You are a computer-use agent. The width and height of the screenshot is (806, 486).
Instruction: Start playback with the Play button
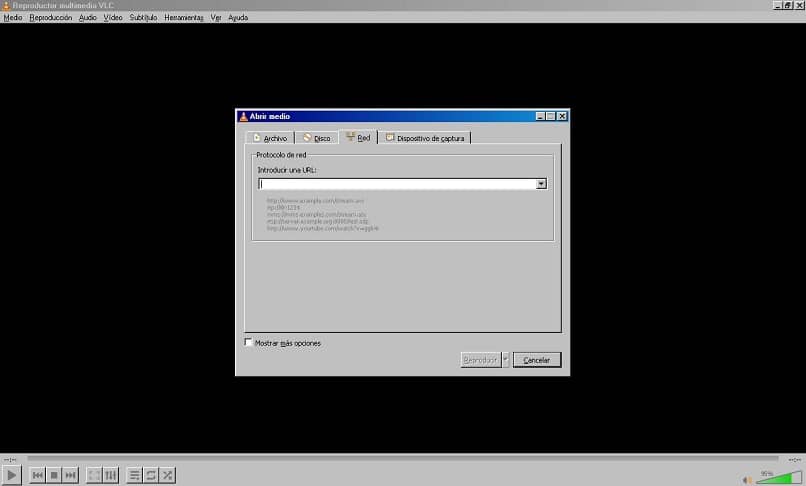tap(11, 475)
